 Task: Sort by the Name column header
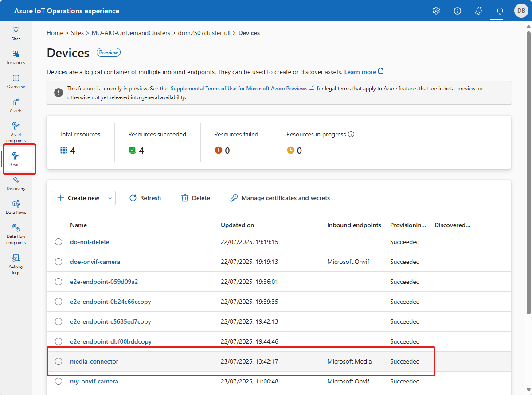(x=78, y=225)
